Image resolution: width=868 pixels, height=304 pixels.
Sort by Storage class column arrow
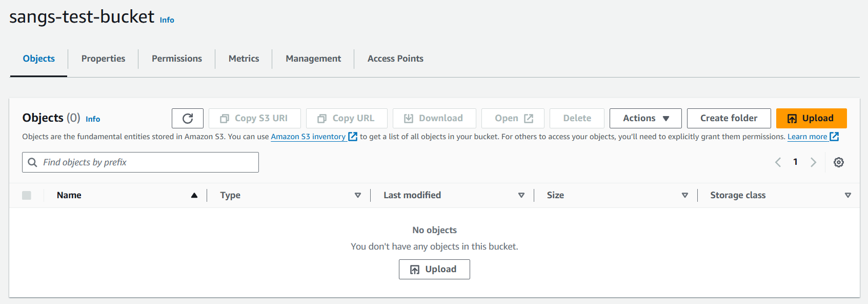click(848, 195)
